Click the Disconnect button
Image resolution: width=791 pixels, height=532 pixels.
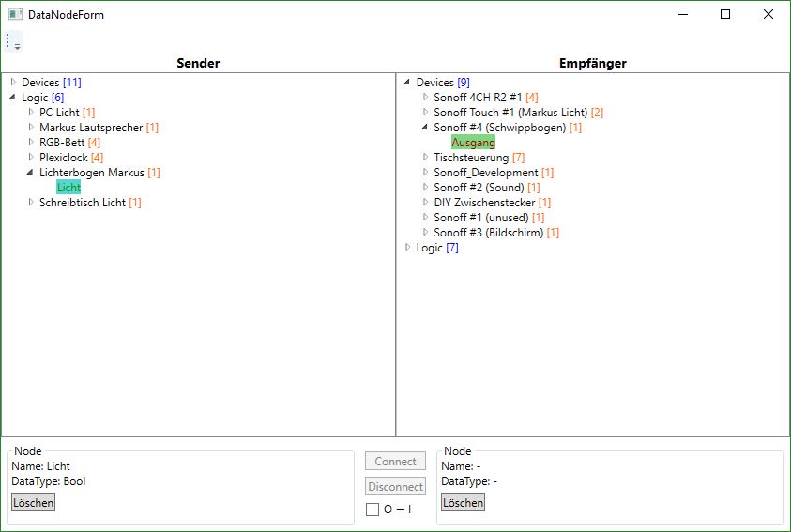point(396,487)
